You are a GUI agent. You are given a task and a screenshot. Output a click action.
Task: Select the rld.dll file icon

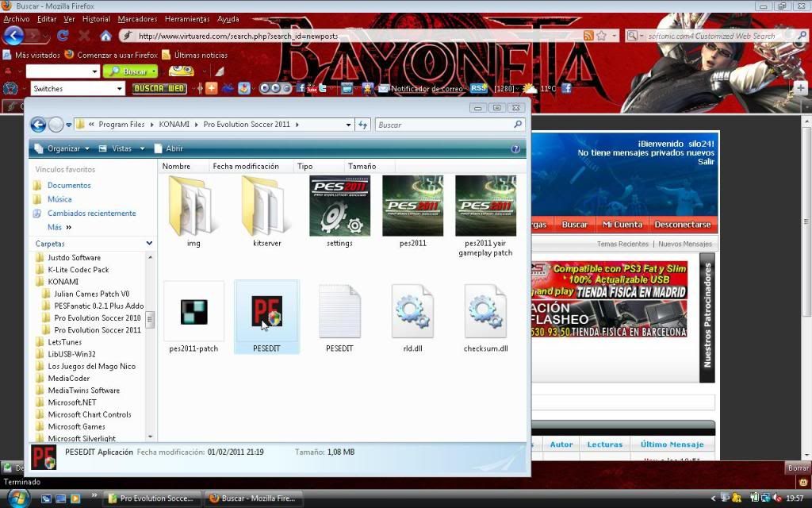click(412, 311)
